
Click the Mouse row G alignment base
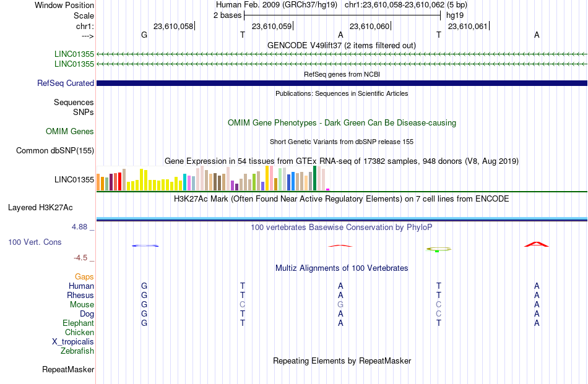[x=340, y=305]
